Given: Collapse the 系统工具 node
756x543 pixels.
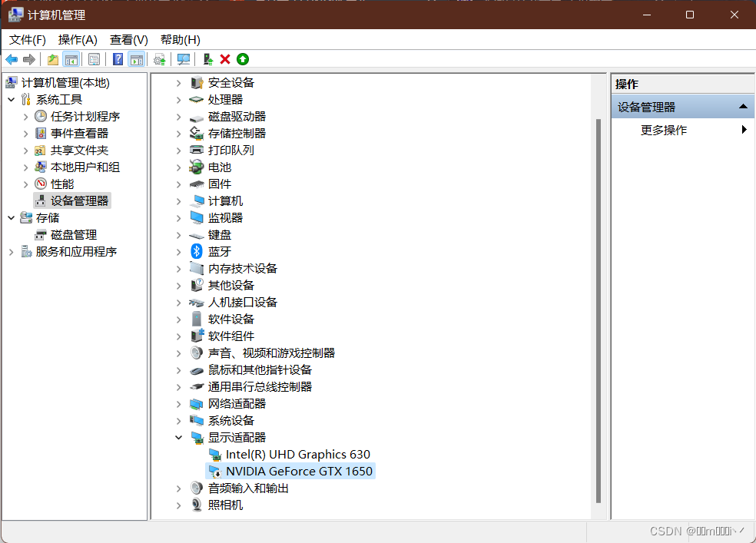Looking at the screenshot, I should (12, 100).
